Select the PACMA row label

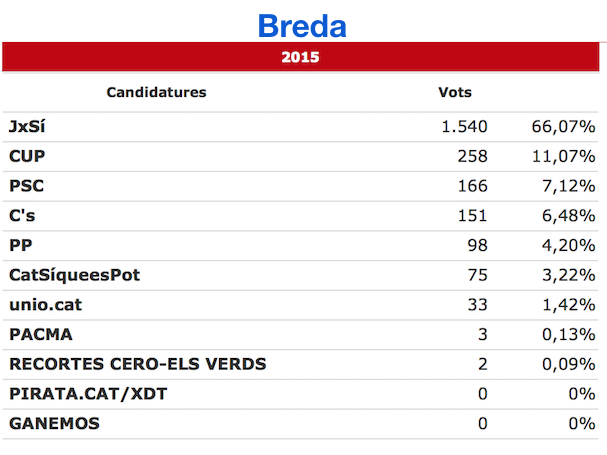pos(41,335)
